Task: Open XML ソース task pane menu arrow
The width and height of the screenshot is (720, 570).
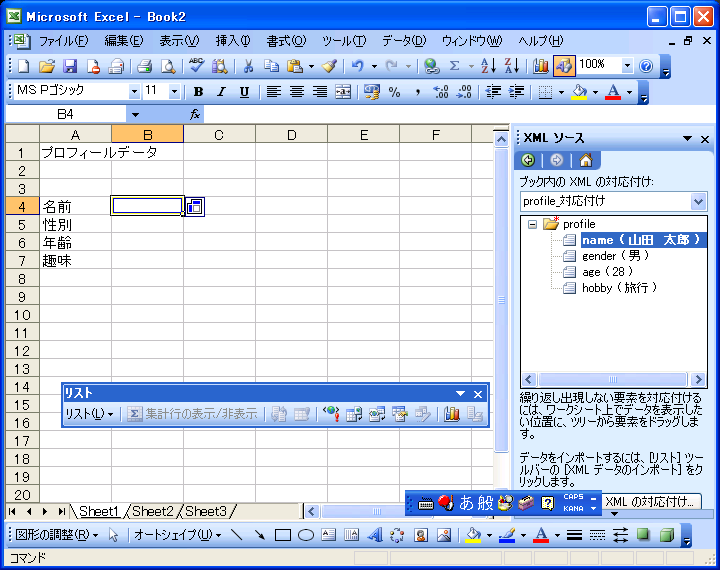Action: (687, 138)
